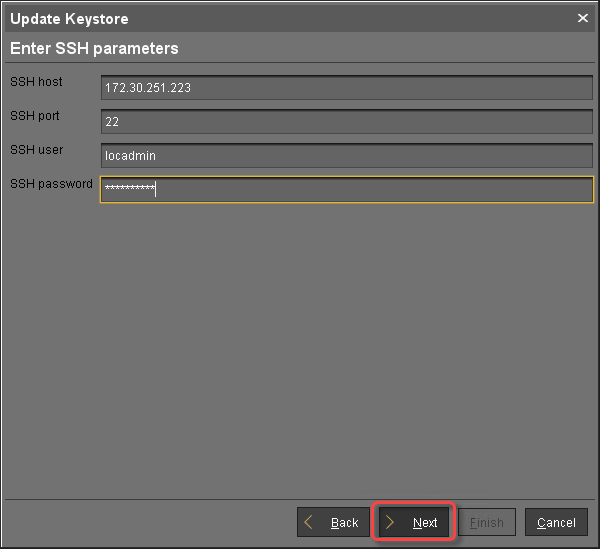This screenshot has height=549, width=600.
Task: Click the right chevron icon on Next
Action: point(390,522)
